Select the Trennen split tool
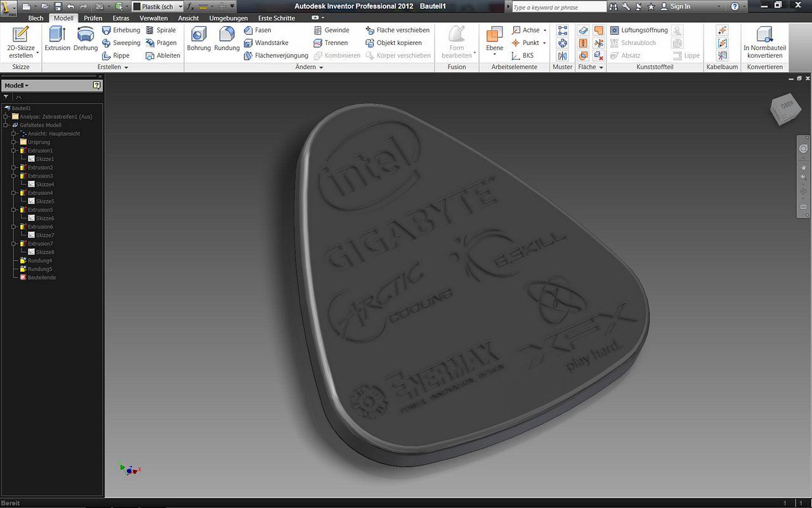The height and width of the screenshot is (508, 812). pos(331,43)
